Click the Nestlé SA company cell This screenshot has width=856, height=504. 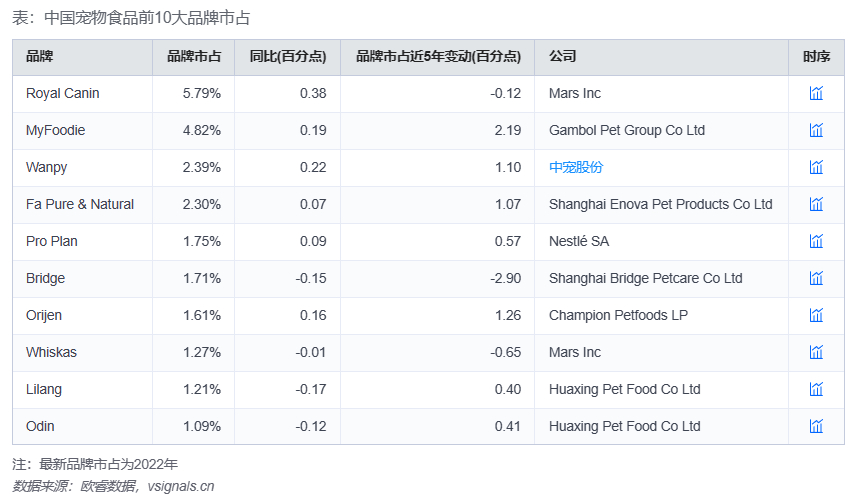click(x=579, y=241)
